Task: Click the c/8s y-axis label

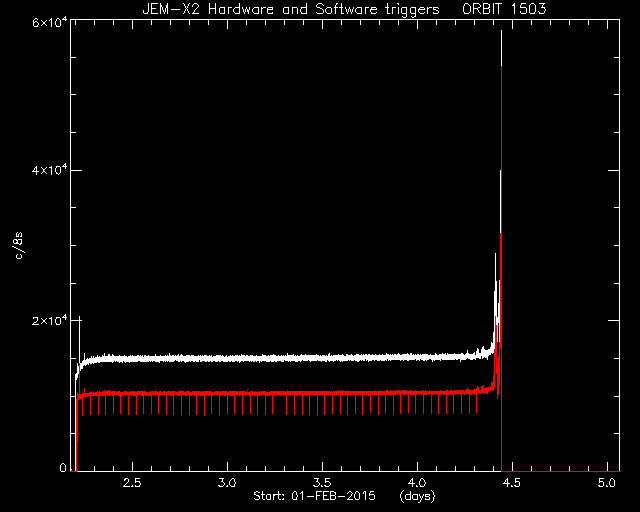Action: point(19,246)
